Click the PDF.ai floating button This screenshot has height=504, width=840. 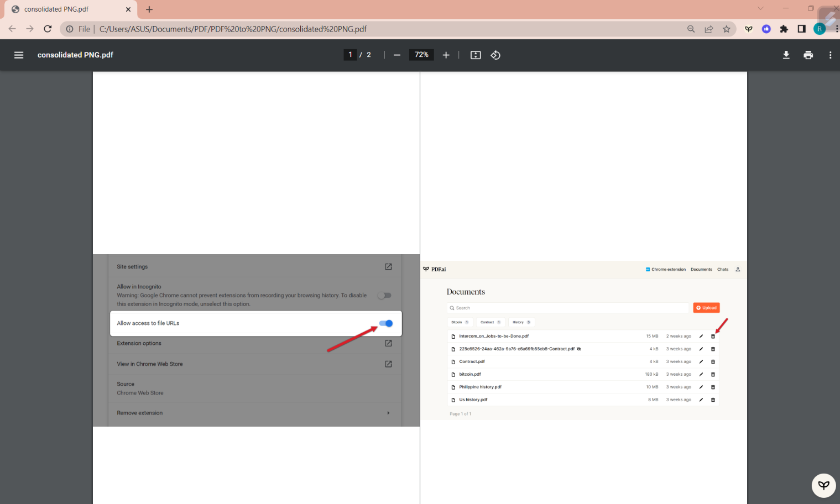(x=823, y=485)
